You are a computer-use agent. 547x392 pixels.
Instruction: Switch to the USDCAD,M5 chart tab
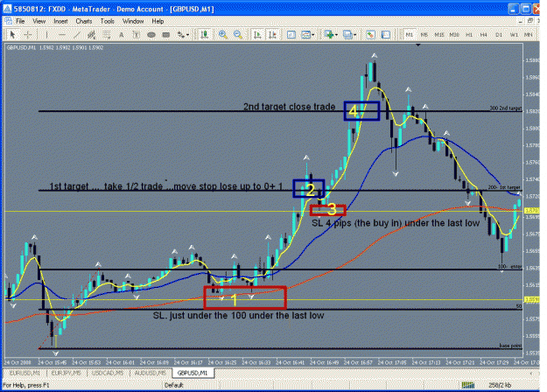pos(108,373)
